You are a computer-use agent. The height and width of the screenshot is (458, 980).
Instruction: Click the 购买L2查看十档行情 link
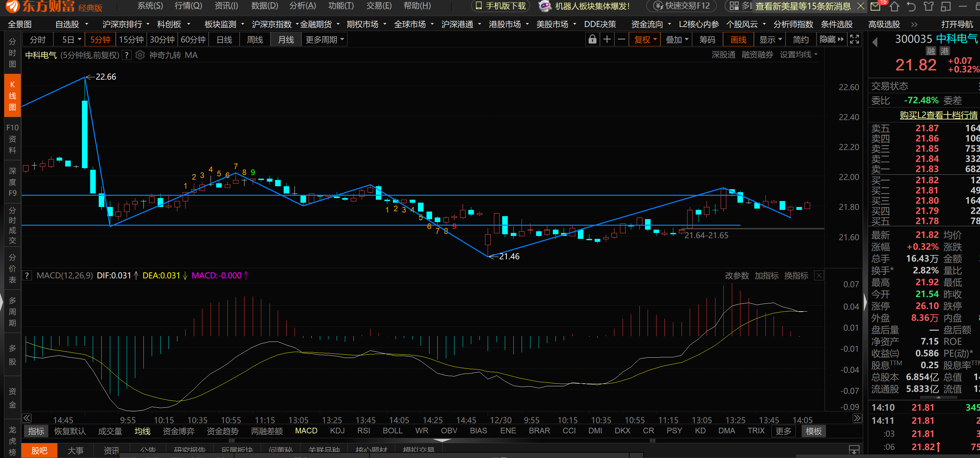[x=938, y=115]
